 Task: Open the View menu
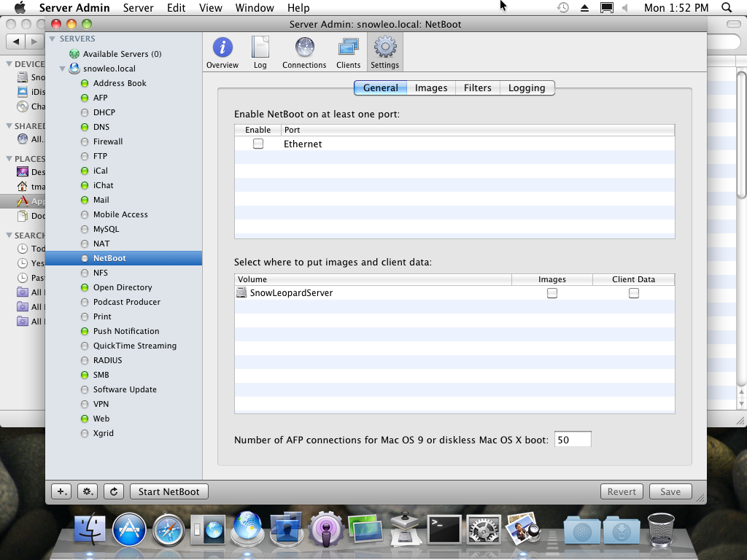point(211,7)
